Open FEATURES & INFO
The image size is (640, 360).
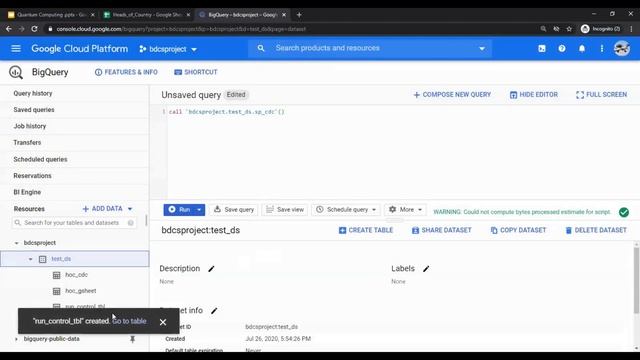[x=126, y=72]
